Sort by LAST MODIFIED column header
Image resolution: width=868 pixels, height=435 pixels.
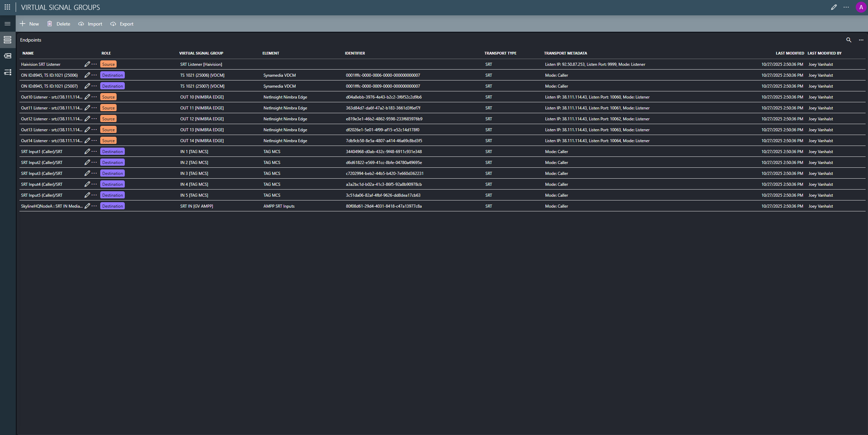pos(790,53)
